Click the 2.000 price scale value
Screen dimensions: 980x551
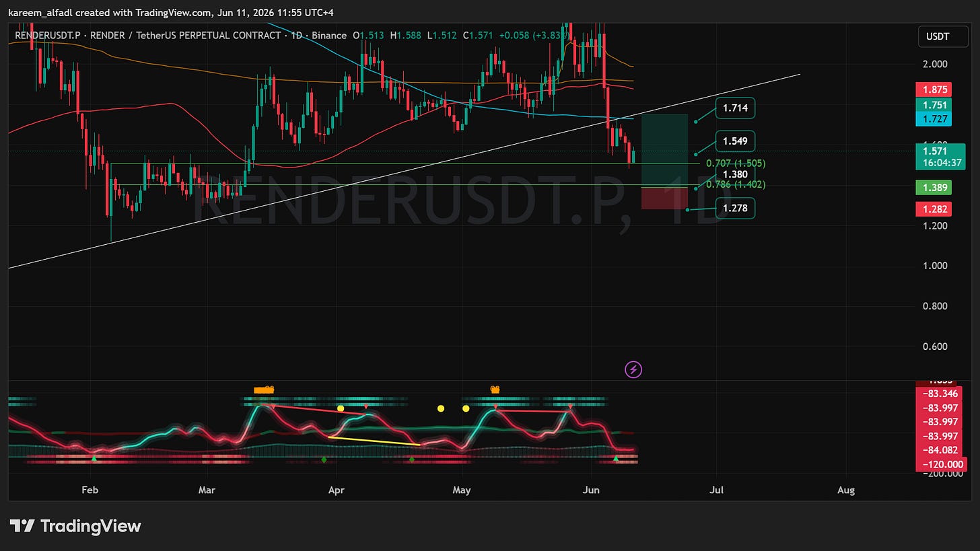tap(935, 64)
